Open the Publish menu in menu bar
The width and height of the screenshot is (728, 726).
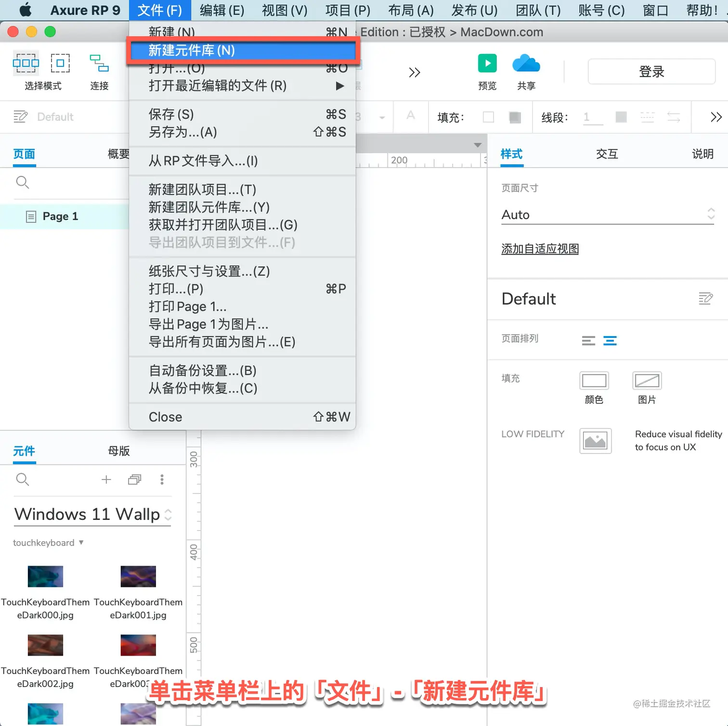[474, 10]
